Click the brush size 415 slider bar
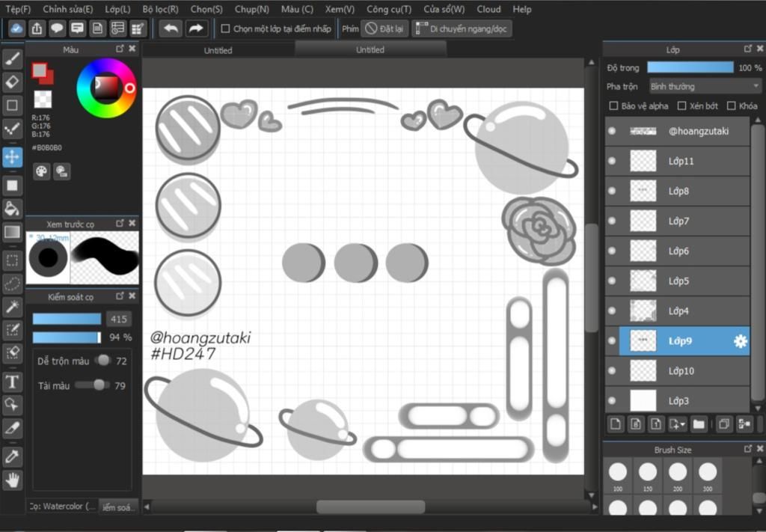 coord(67,319)
